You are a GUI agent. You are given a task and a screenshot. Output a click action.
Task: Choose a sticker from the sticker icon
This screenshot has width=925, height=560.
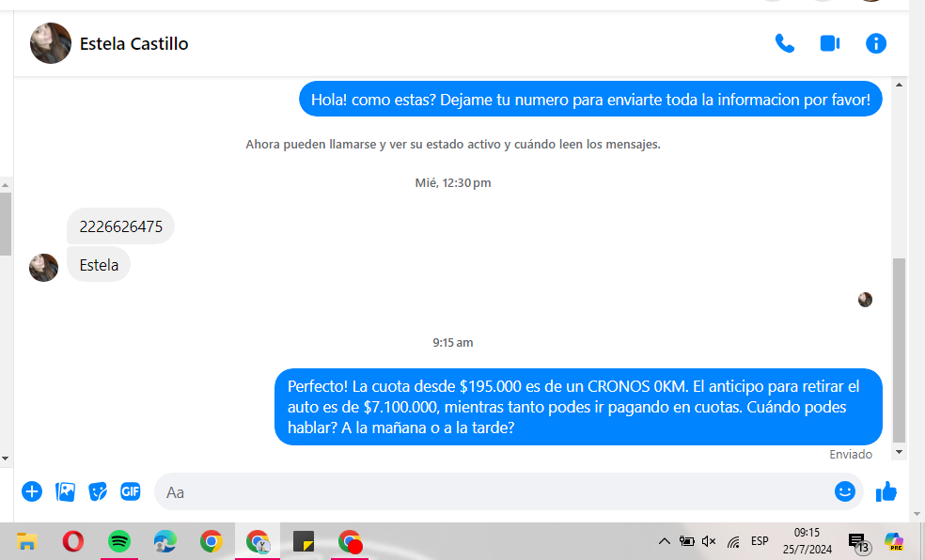[x=98, y=491]
